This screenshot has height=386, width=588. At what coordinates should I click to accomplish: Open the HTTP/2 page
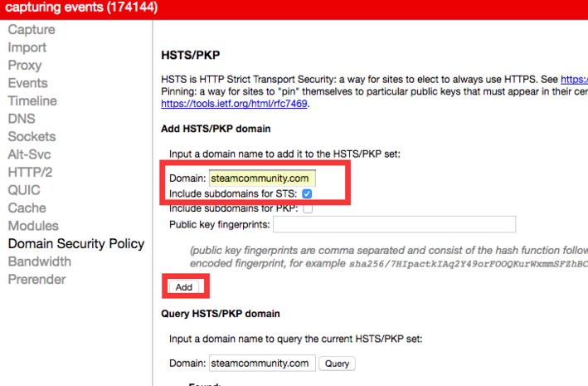[30, 173]
